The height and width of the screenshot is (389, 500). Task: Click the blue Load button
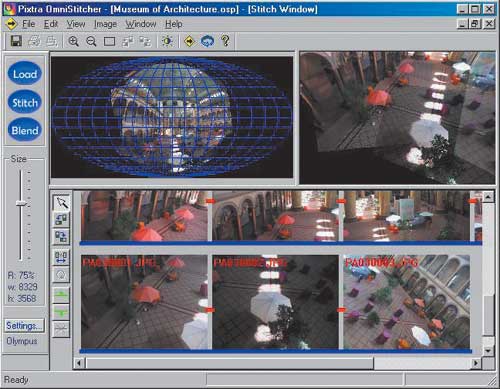pos(25,74)
